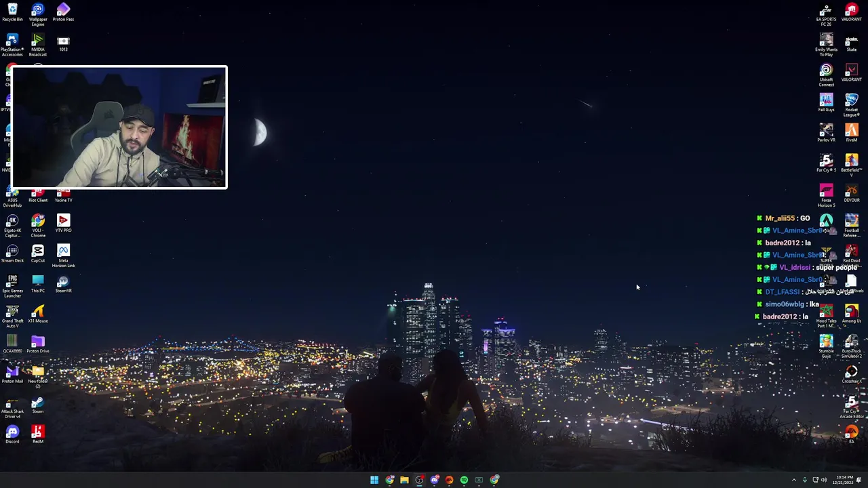This screenshot has width=868, height=488.
Task: Open the Yacine TV shortcut
Action: tap(63, 195)
